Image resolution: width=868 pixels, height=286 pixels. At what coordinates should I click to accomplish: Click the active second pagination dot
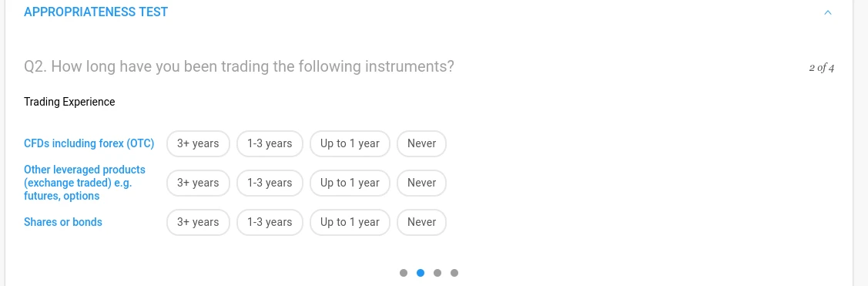(x=421, y=273)
